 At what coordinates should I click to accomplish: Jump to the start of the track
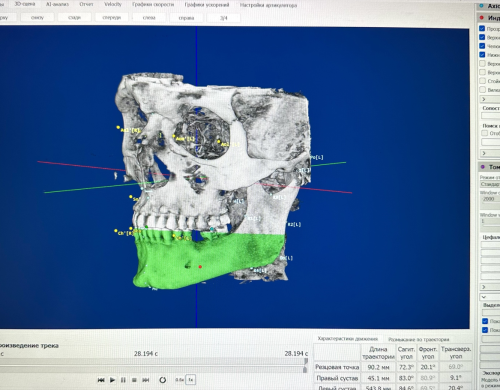101,380
